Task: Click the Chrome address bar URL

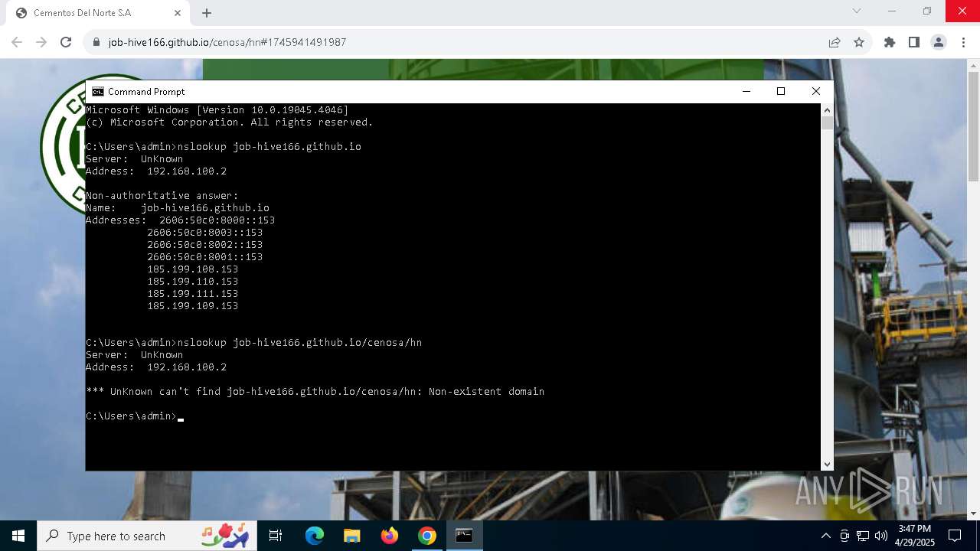Action: pos(227,42)
